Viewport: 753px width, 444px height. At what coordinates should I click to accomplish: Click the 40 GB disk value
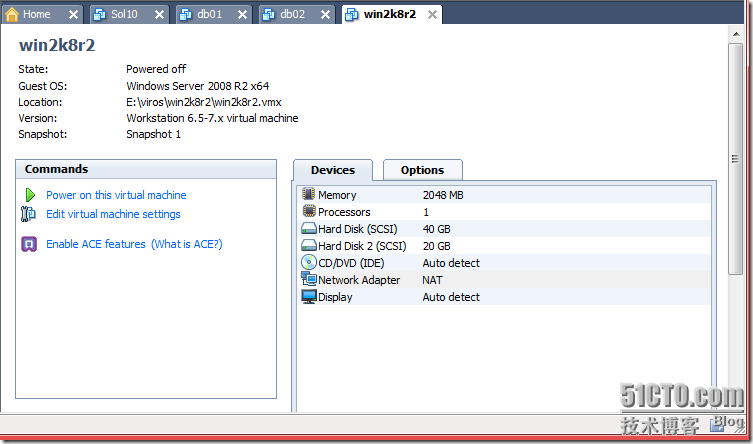click(437, 229)
